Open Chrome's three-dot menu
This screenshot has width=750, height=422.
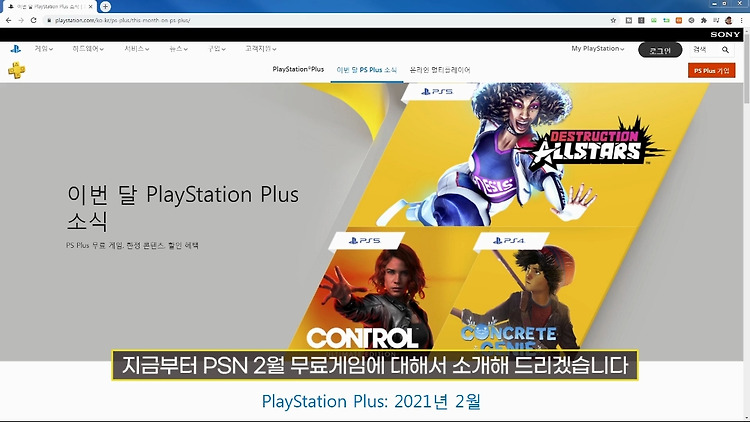point(741,20)
